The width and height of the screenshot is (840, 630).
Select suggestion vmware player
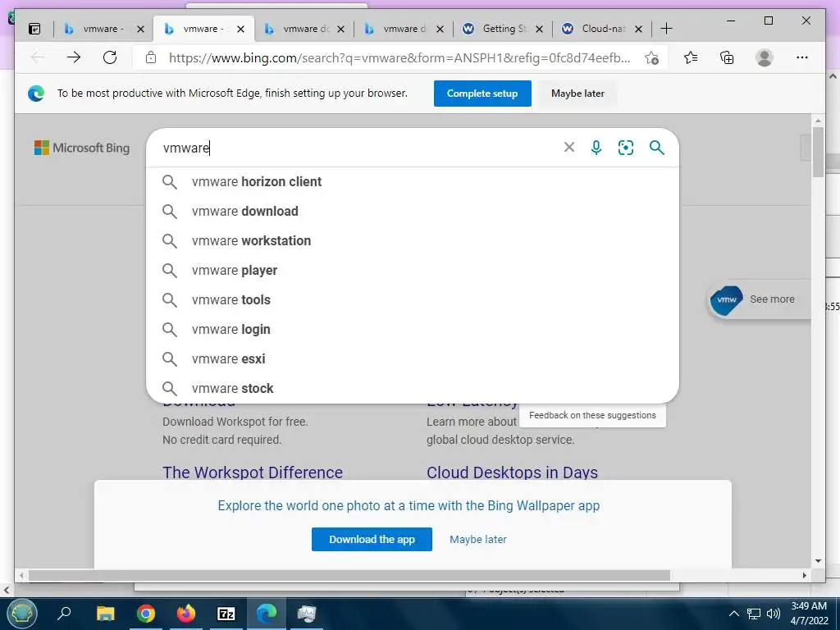(413, 270)
